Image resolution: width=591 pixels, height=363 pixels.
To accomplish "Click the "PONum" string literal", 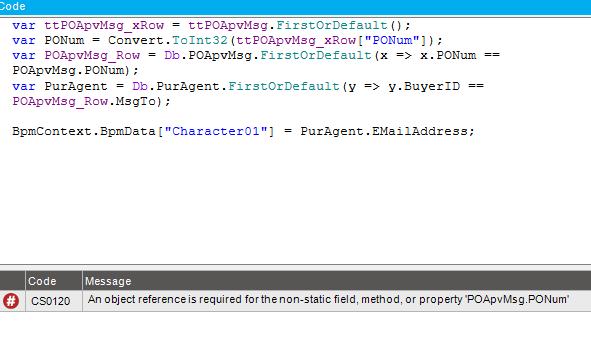I will [392, 40].
